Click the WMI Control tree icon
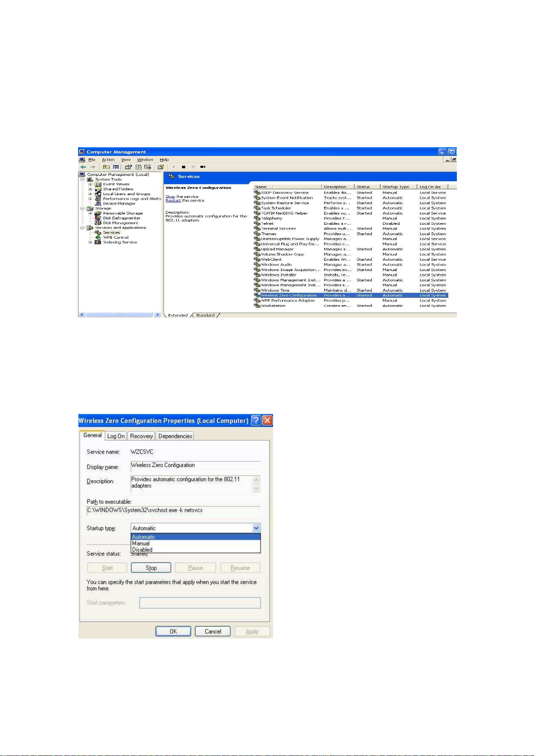The height and width of the screenshot is (756, 534). tap(98, 238)
